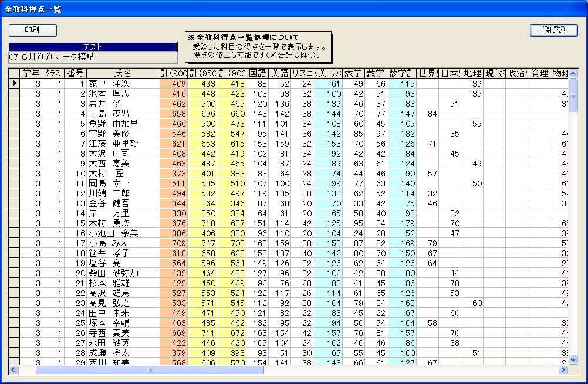
Task: Select 数学計 value 182 in 宇野 美優 row
Action: click(x=401, y=133)
